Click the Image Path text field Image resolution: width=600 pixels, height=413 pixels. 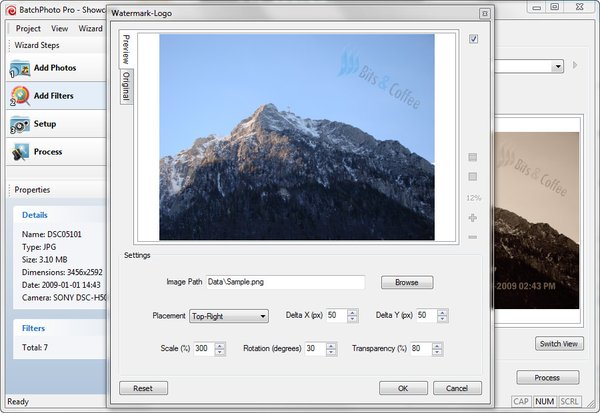(x=285, y=282)
